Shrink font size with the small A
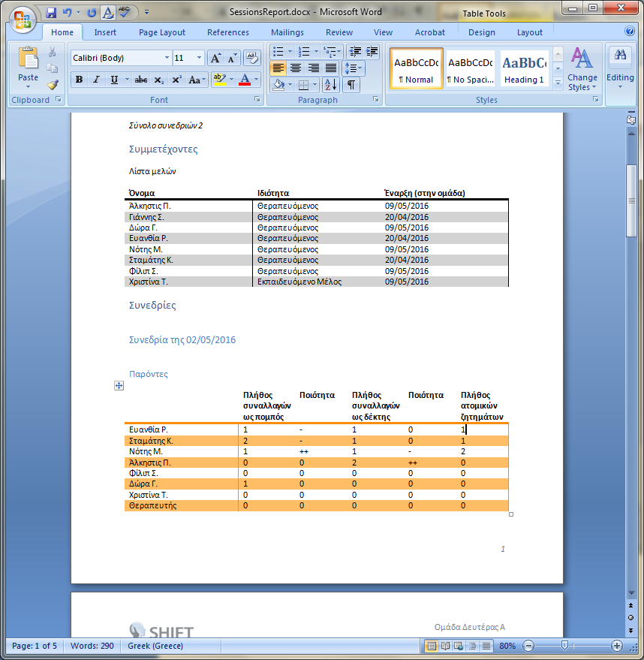Viewport: 644px width, 660px height. [x=232, y=58]
